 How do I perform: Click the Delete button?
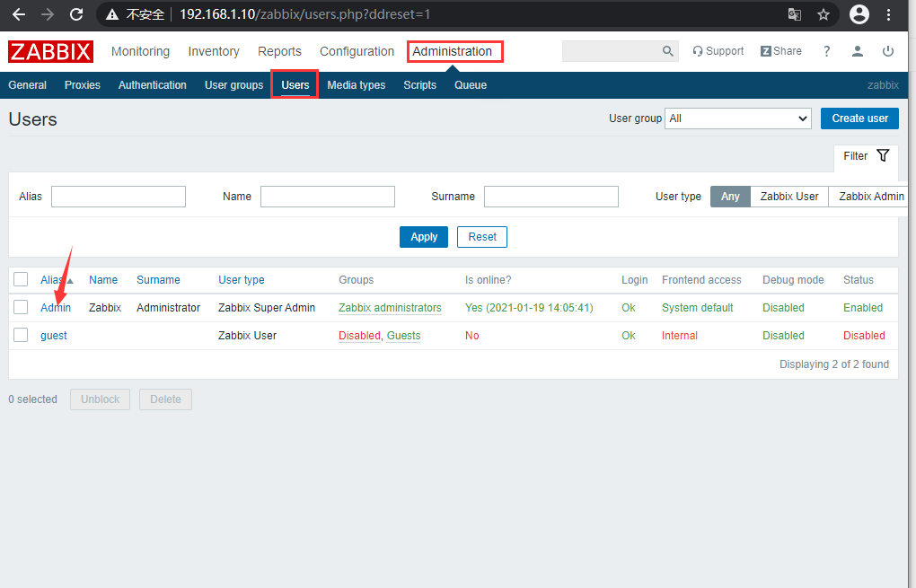coord(165,399)
